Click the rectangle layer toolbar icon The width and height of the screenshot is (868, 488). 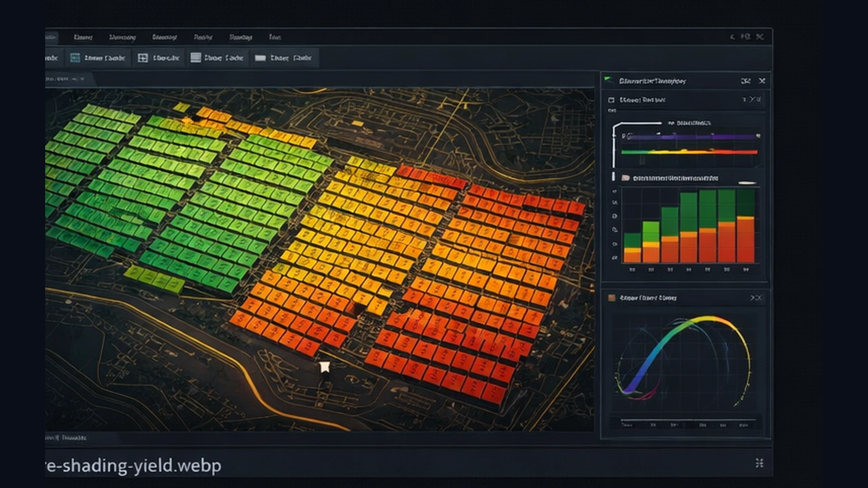coord(260,58)
